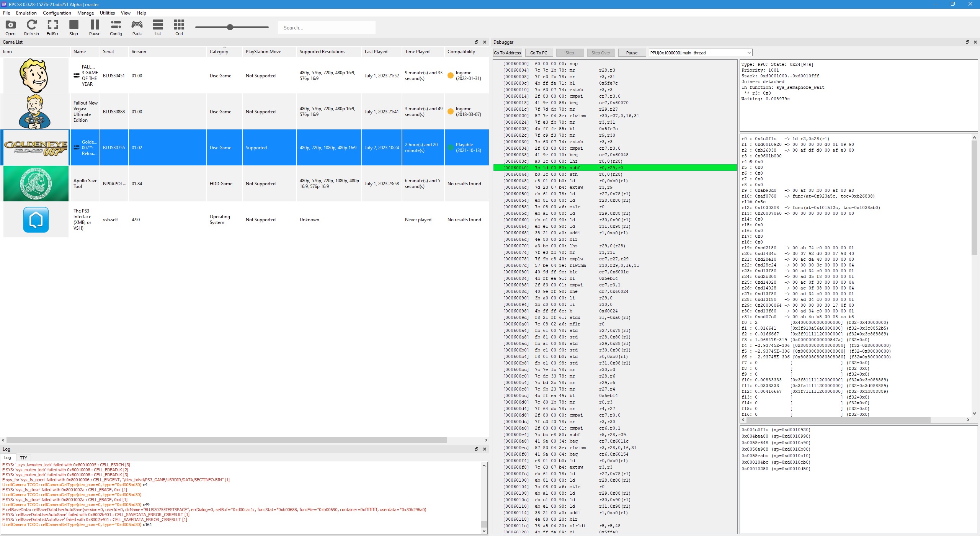Screen dimensions: 980x536
Task: Click Go To PC button
Action: click(539, 53)
